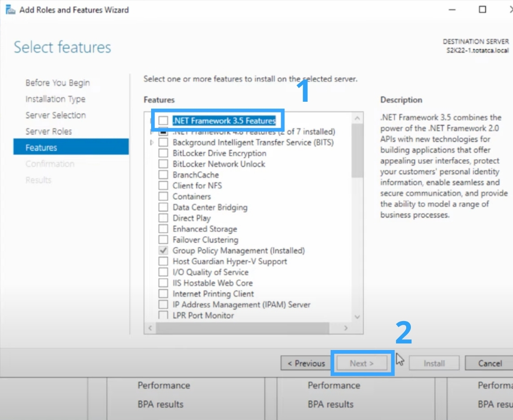
Task: Click the horizontal scrollbar right arrow
Action: [346, 328]
